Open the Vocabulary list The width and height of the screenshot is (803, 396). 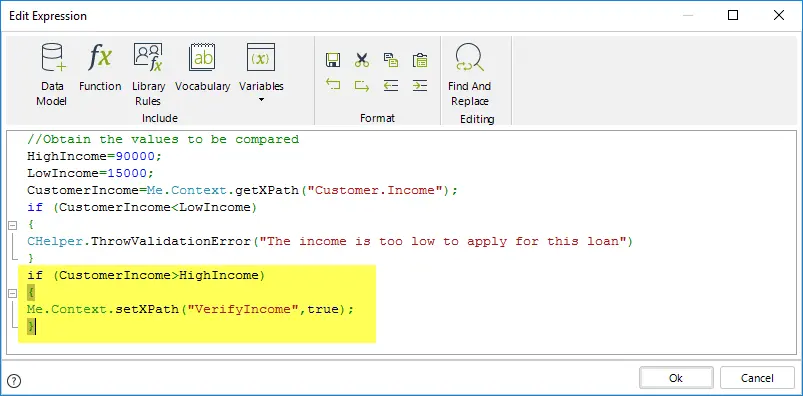(x=202, y=68)
